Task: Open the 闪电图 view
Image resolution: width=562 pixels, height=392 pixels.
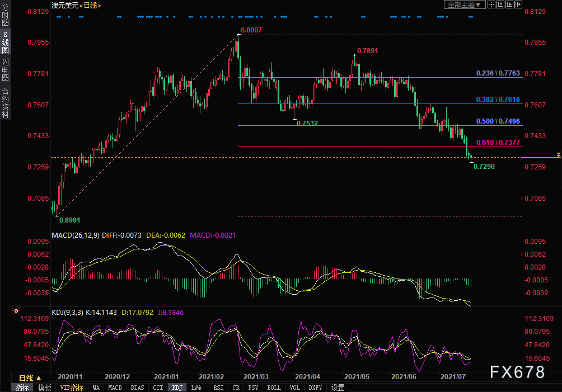Action: tap(5, 70)
